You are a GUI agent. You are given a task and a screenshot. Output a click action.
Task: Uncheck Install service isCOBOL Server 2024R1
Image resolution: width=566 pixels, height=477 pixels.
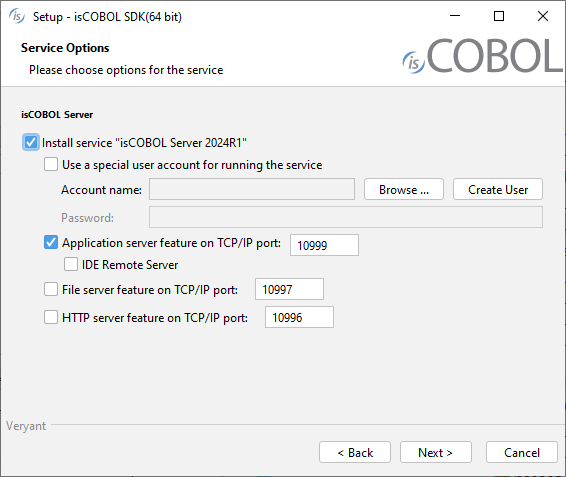pyautogui.click(x=31, y=142)
